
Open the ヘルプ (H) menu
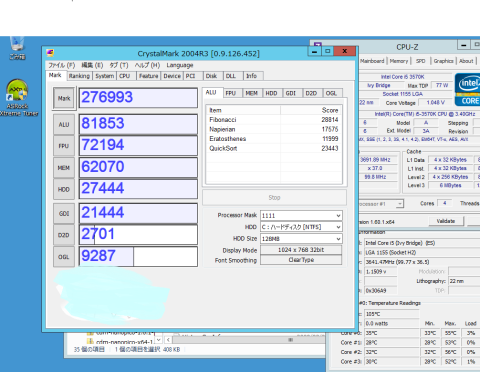(x=147, y=65)
